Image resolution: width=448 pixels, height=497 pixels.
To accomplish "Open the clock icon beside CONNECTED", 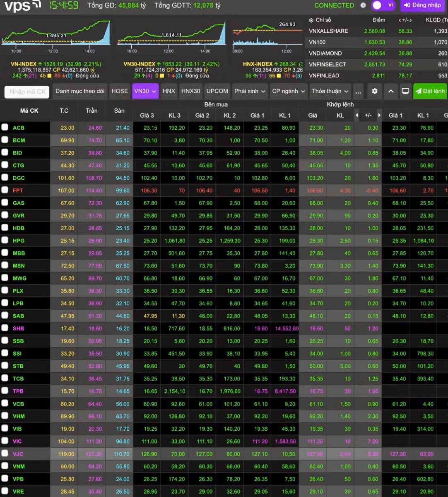I will pos(363,5).
